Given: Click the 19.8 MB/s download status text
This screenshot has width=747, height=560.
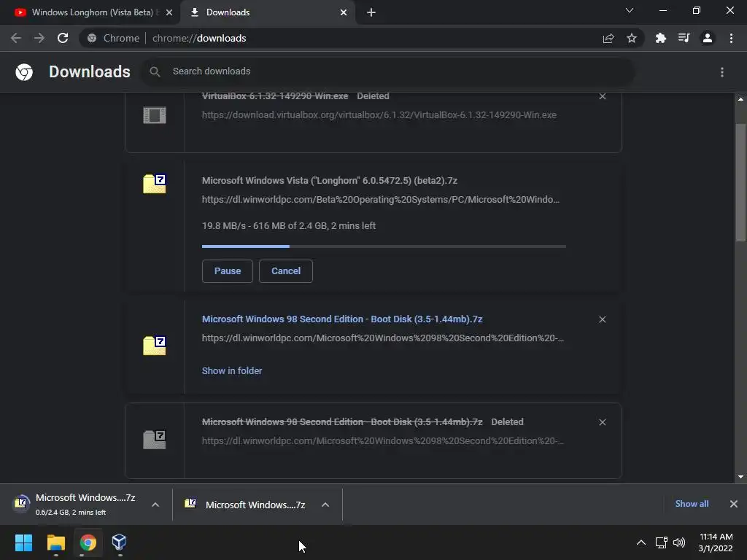Looking at the screenshot, I should pyautogui.click(x=289, y=226).
